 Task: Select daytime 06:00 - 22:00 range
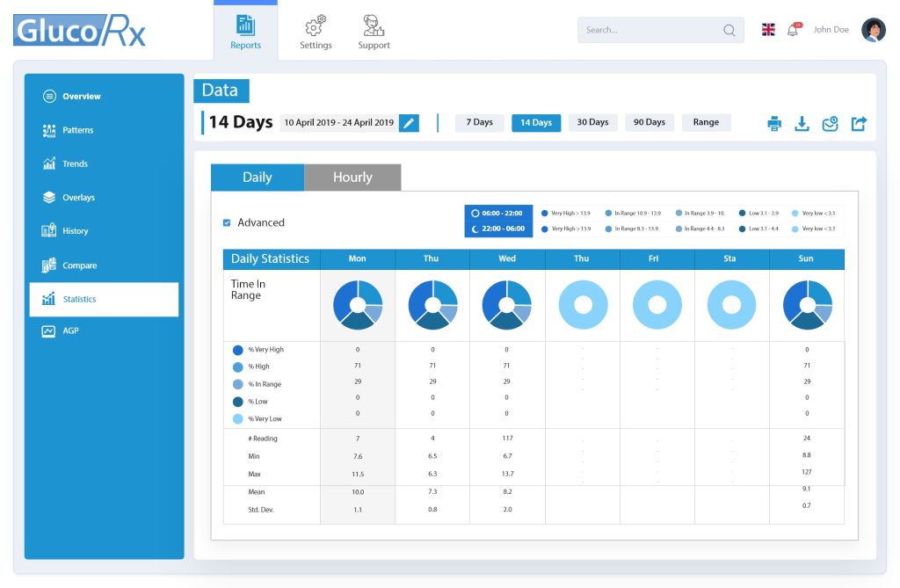click(x=498, y=213)
